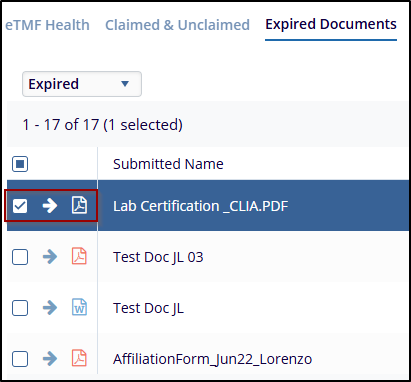Check the box for Test Doc JL 03

click(20, 257)
